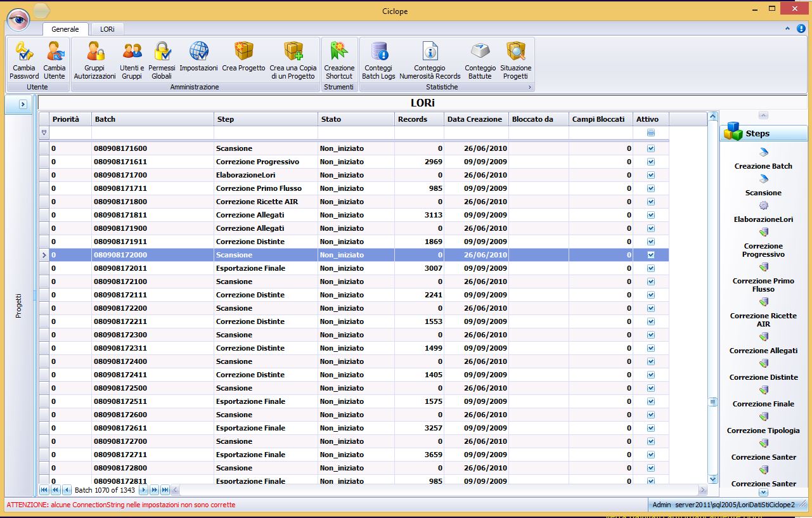Sort grid by Data Creazione column header

[x=475, y=119]
